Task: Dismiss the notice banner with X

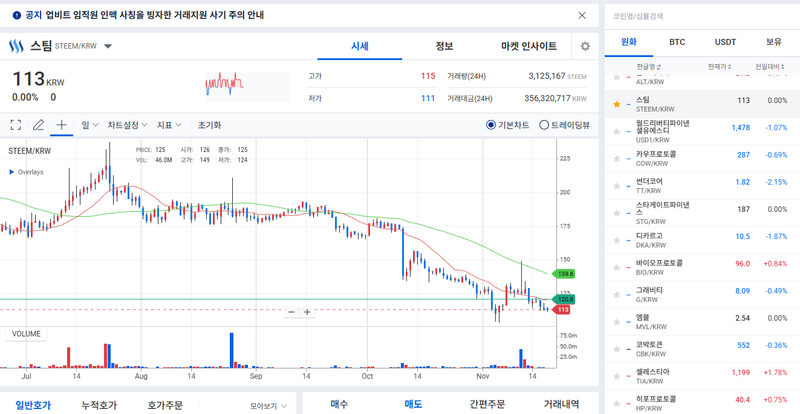Action: pyautogui.click(x=583, y=15)
